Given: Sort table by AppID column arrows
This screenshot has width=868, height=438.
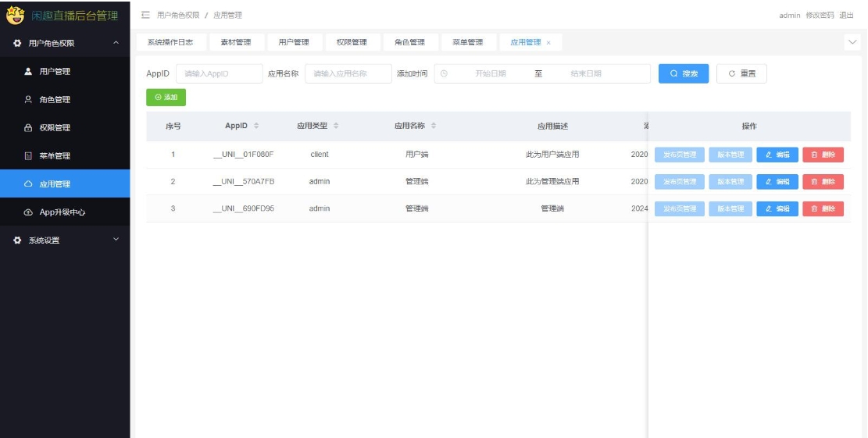Looking at the screenshot, I should tap(256, 126).
